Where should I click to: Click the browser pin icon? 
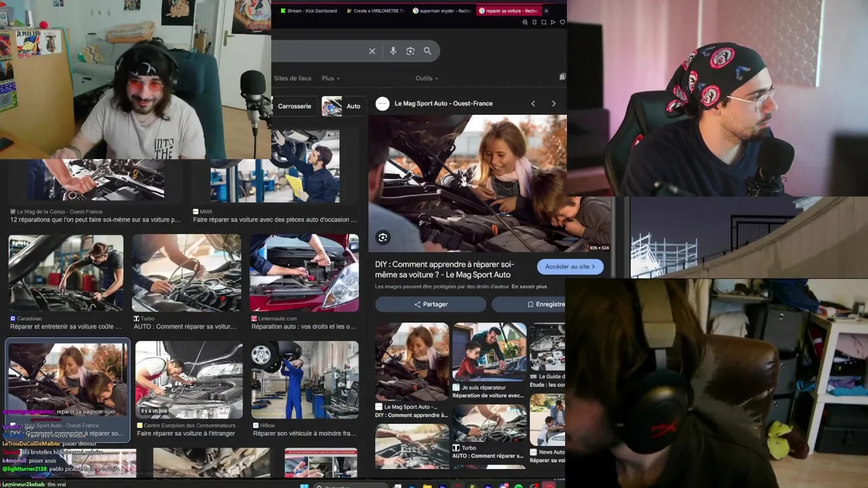534,22
